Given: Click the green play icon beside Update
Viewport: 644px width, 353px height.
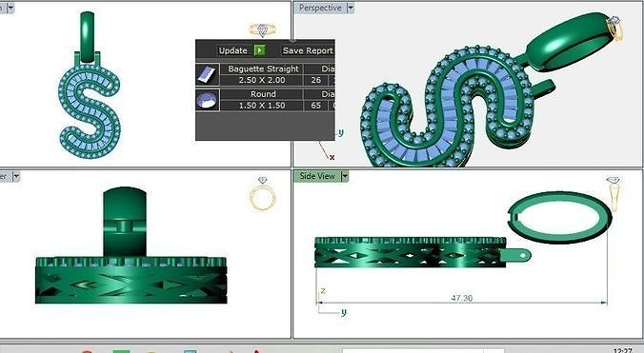Looking at the screenshot, I should 259,50.
